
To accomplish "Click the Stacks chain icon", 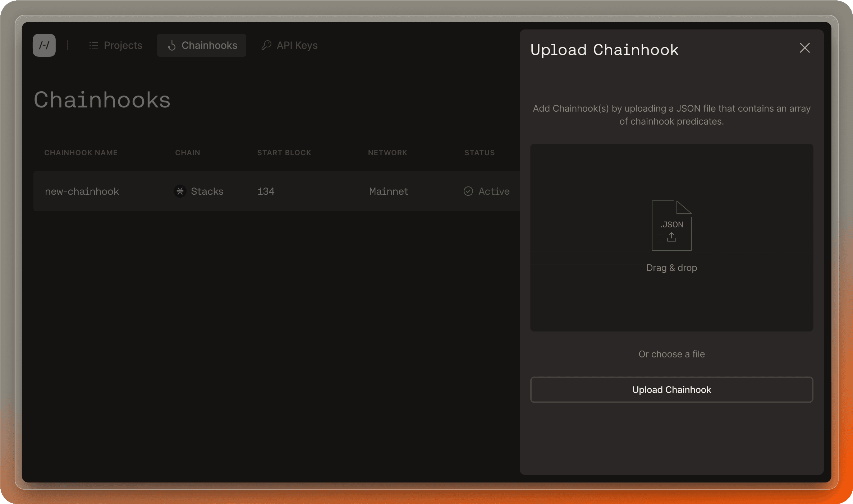I will click(x=180, y=191).
